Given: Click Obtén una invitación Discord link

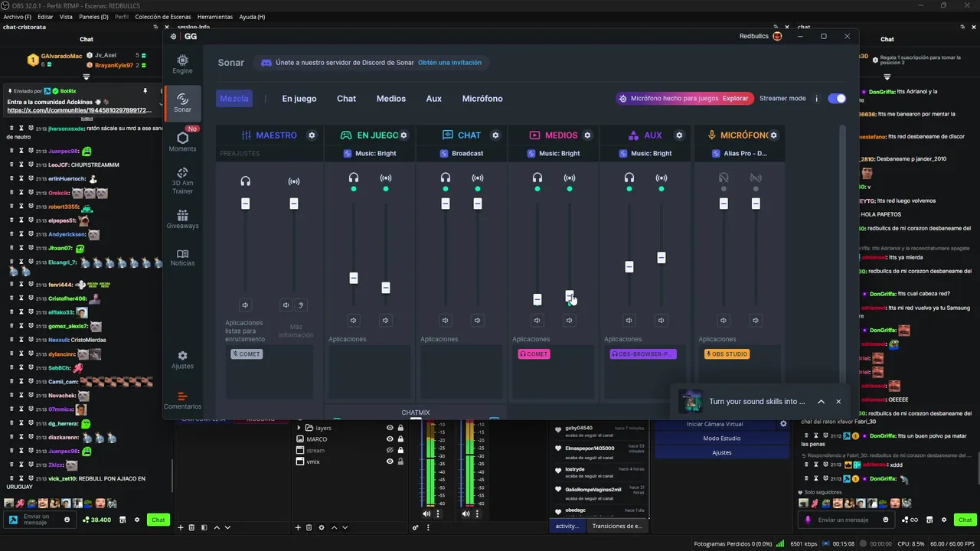Looking at the screenshot, I should click(x=450, y=63).
